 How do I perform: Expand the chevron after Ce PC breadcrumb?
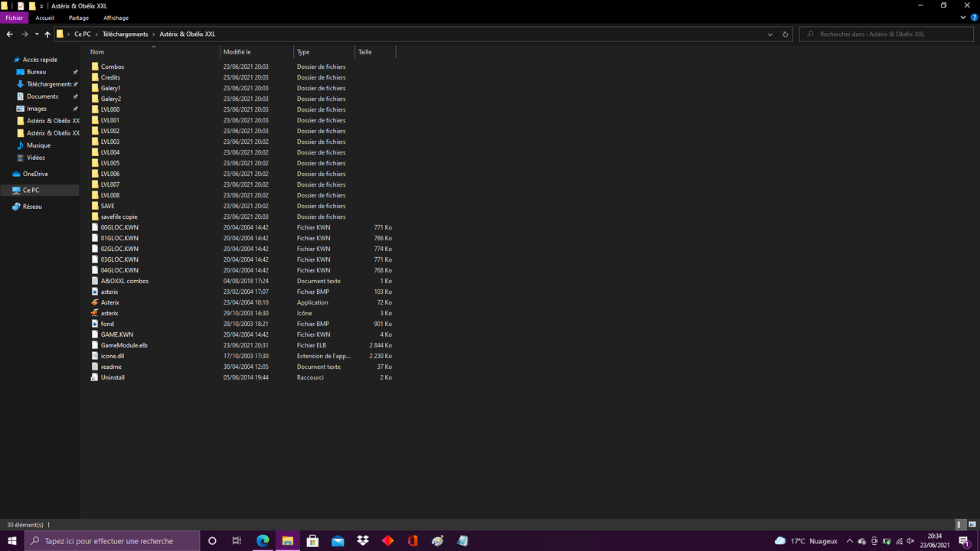click(x=97, y=34)
